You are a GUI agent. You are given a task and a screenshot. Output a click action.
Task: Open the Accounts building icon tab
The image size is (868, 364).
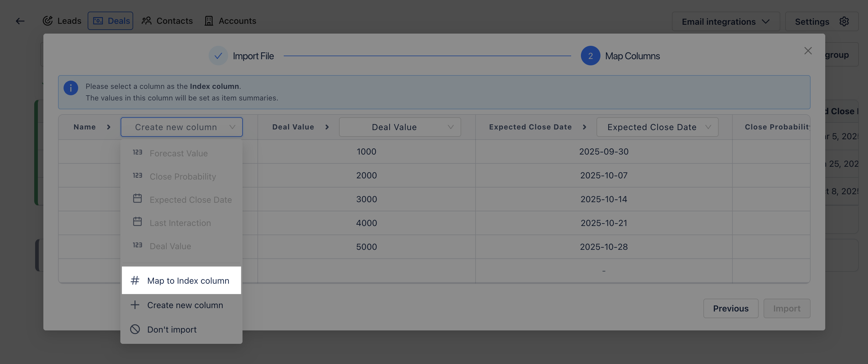point(209,21)
